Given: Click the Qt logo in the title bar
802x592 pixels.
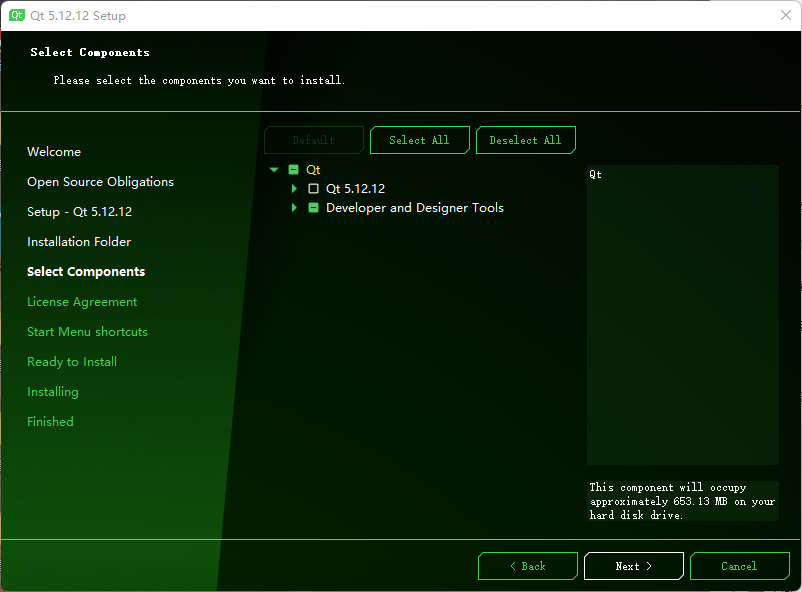Looking at the screenshot, I should [15, 15].
